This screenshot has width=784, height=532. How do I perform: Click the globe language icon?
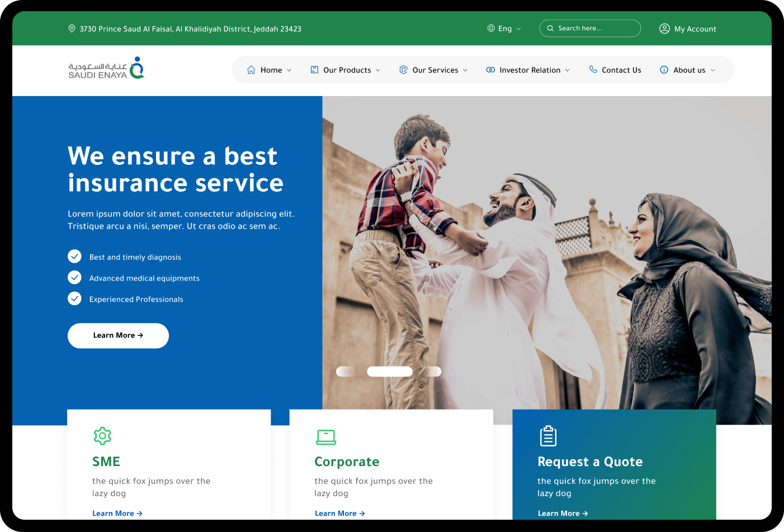click(x=491, y=28)
